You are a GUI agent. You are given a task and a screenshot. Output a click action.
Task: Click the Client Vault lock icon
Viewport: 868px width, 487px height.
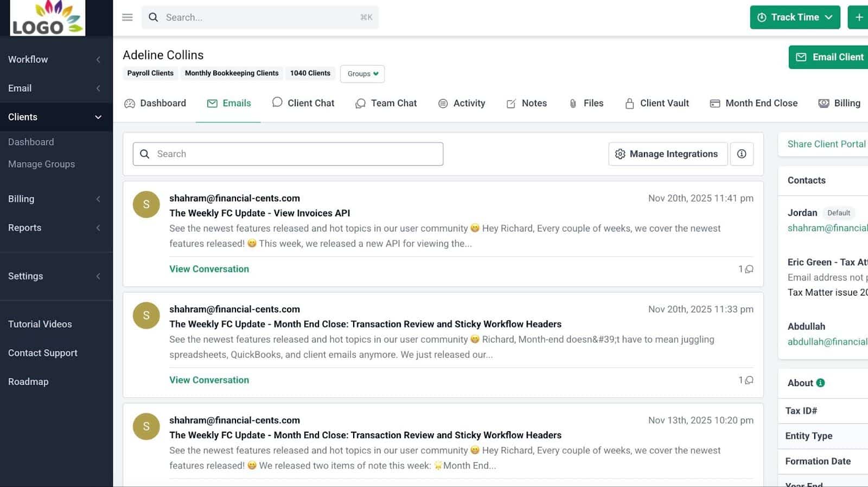629,104
